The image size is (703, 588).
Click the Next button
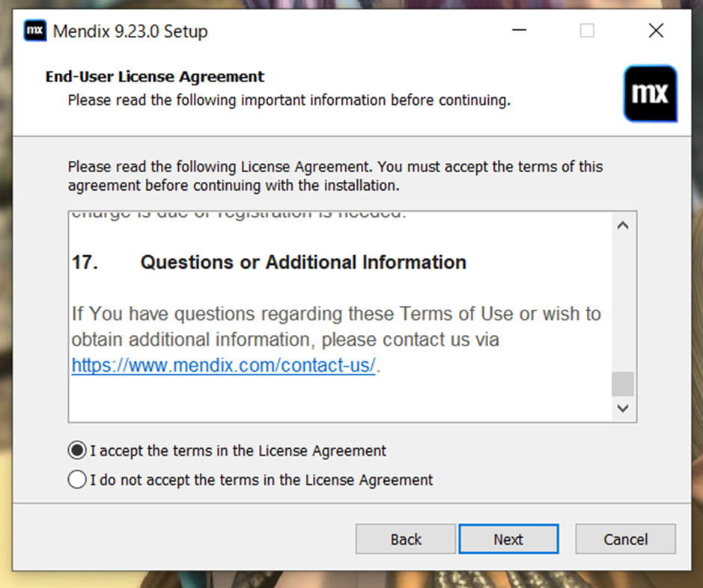click(x=508, y=539)
